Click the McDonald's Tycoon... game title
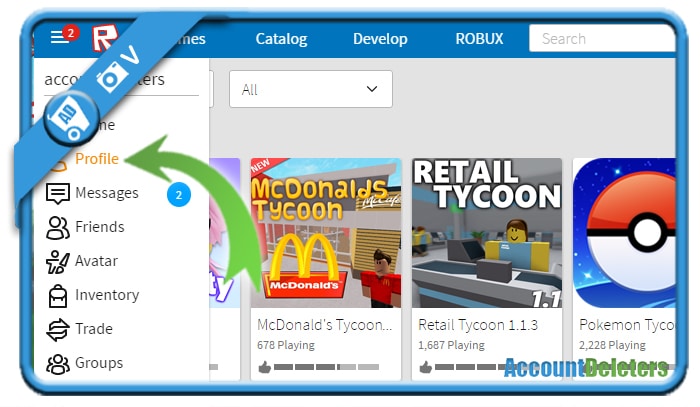Viewport: 700px width, 407px height. point(325,325)
